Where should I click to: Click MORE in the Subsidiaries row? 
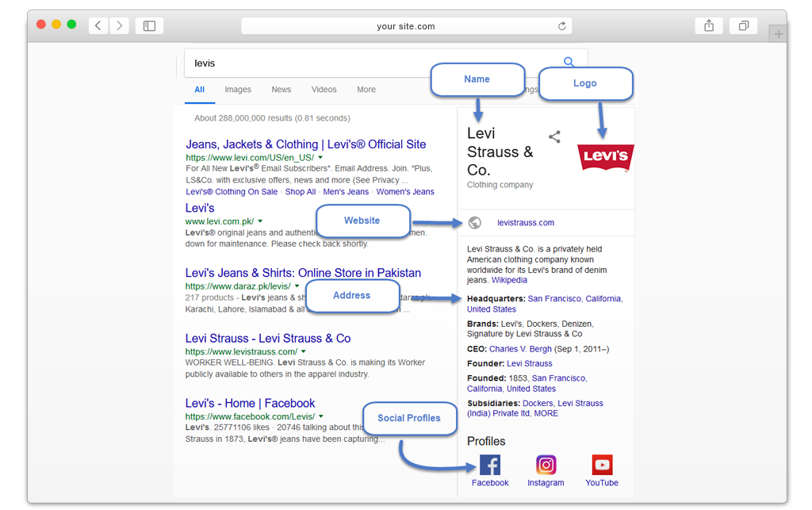[x=546, y=413]
